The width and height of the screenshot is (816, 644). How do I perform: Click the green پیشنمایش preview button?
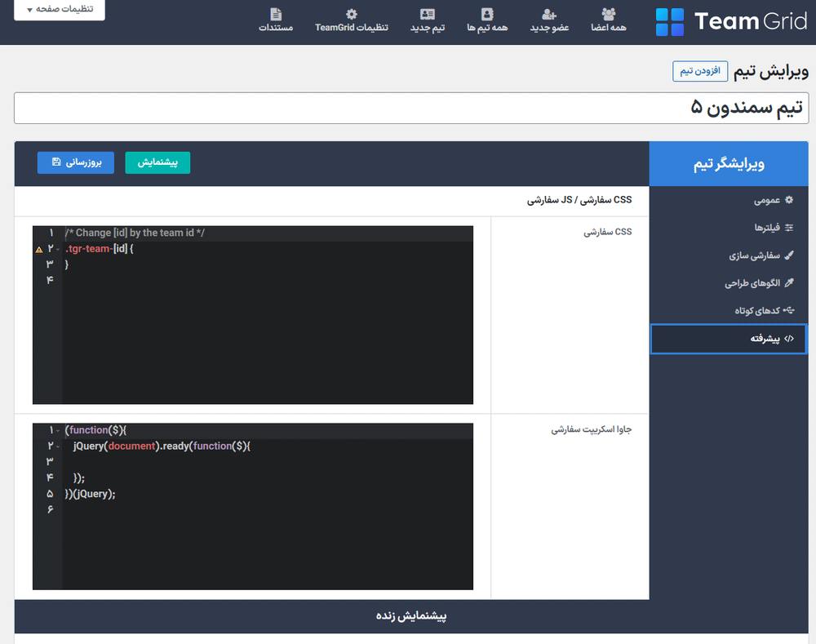click(x=157, y=162)
